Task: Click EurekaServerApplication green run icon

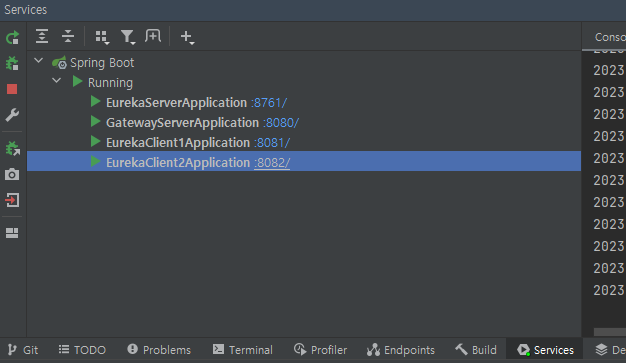Action: [95, 101]
